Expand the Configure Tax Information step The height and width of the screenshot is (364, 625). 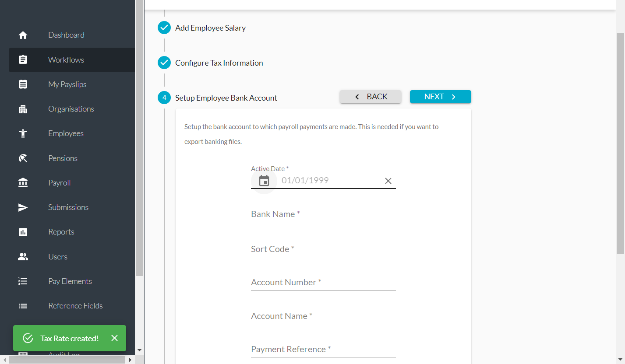219,63
